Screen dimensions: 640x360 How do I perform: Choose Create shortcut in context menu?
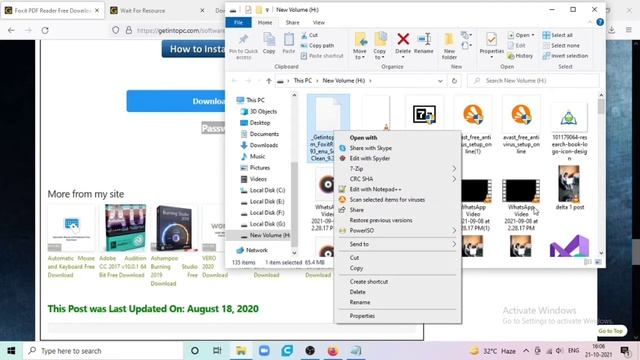tap(398, 282)
